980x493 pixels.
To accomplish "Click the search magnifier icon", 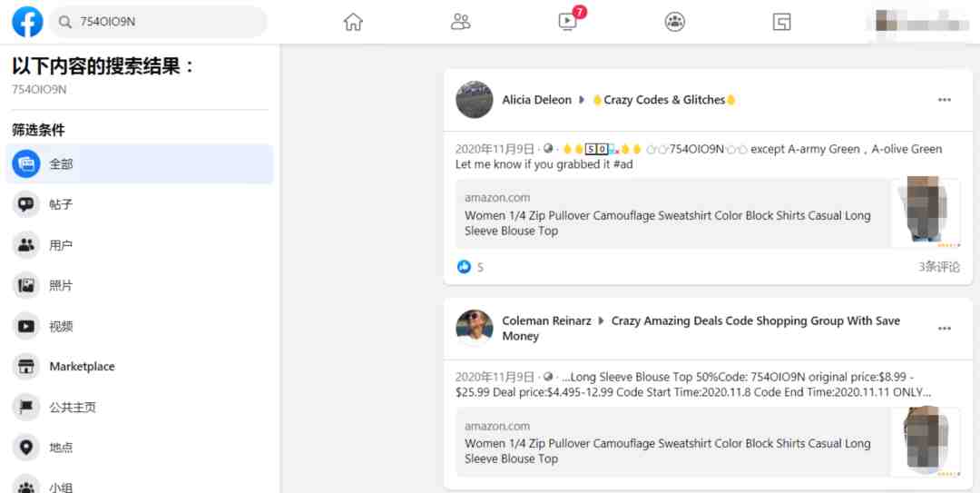I will click(65, 22).
